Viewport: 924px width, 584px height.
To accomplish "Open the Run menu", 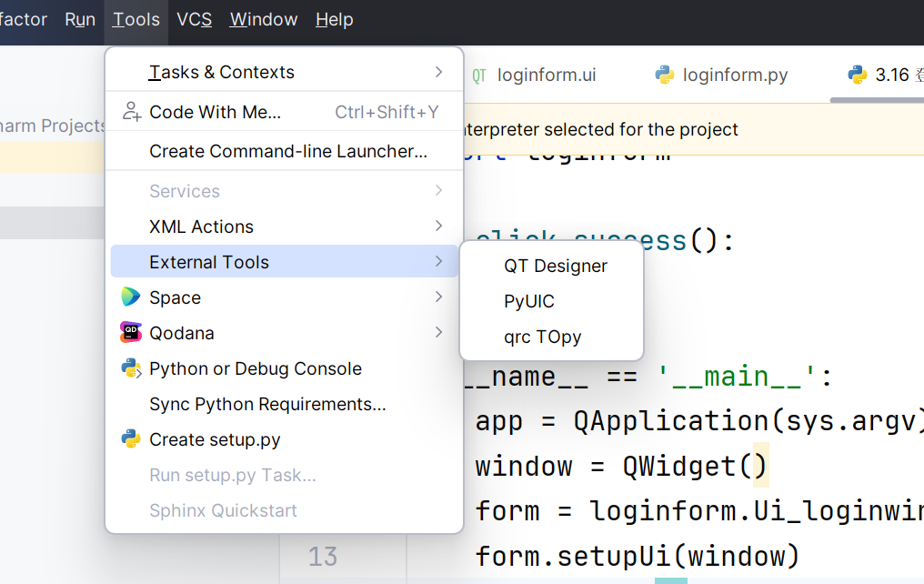I will (80, 19).
